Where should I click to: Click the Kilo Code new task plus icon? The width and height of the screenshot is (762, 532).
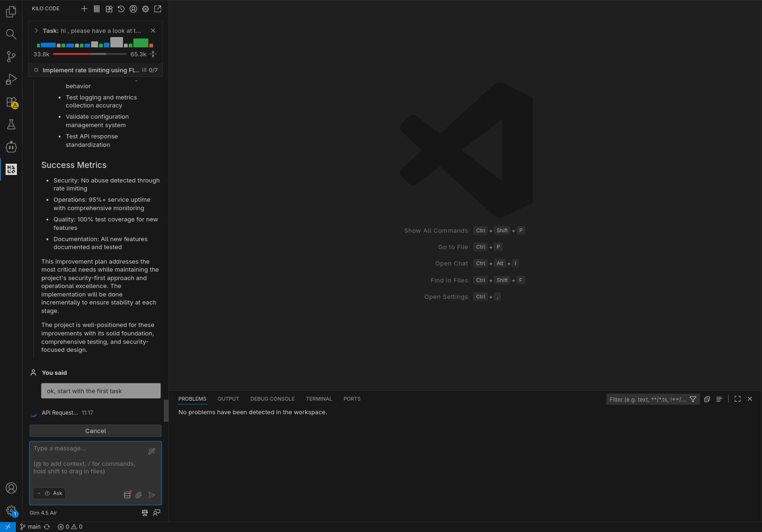[x=85, y=9]
